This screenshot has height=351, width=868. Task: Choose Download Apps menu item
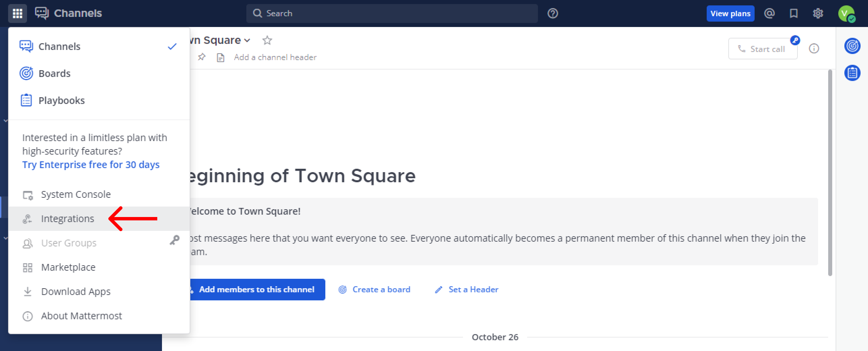pyautogui.click(x=99, y=292)
